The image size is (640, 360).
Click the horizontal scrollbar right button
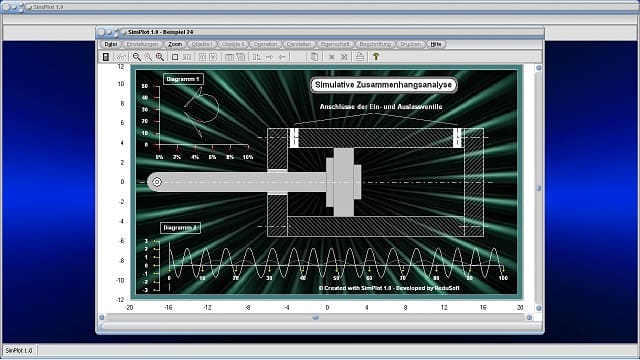coord(529,317)
